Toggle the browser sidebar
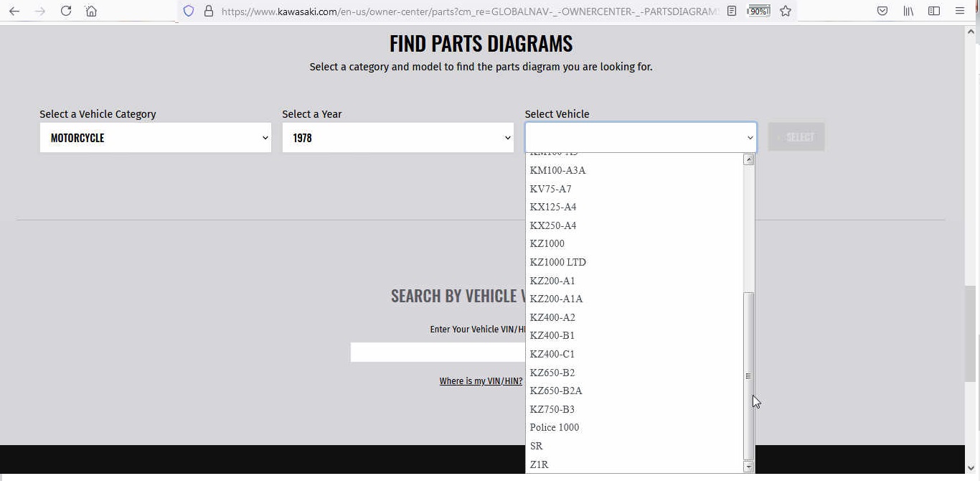This screenshot has height=481, width=980. pyautogui.click(x=934, y=11)
